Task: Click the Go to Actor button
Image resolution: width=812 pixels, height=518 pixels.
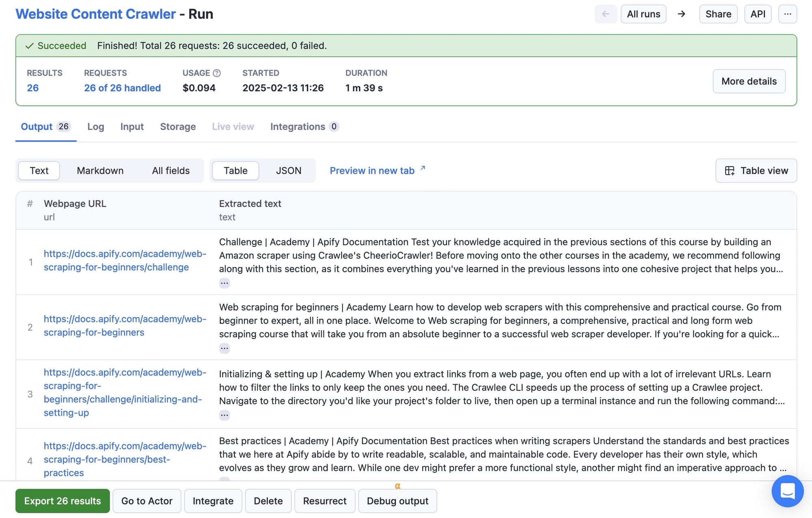Action: [147, 500]
